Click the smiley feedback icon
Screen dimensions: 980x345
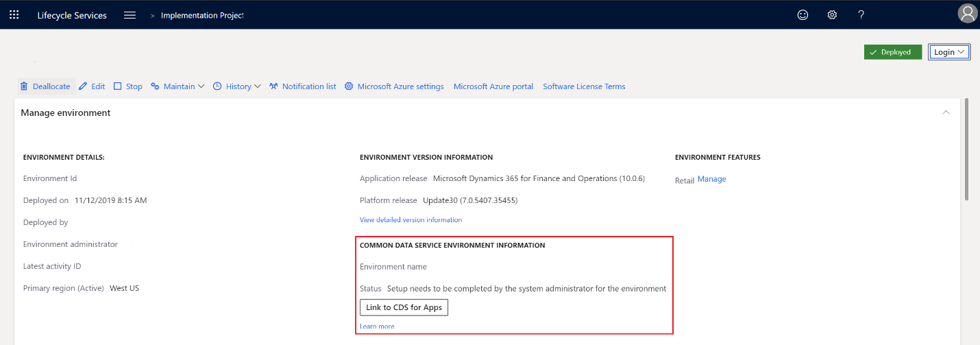(x=803, y=14)
